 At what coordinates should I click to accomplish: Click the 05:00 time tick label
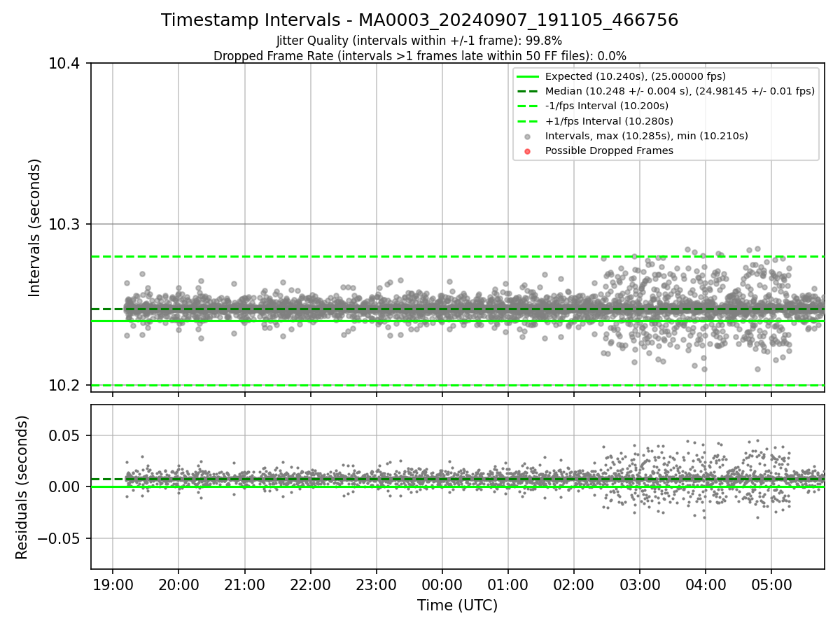(771, 584)
